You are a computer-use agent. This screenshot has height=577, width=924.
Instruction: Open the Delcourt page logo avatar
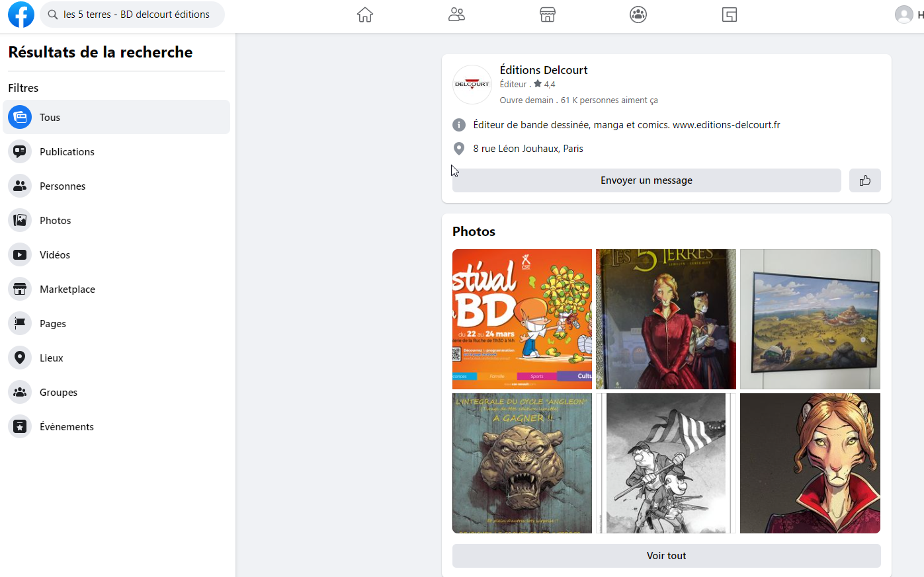pyautogui.click(x=472, y=85)
